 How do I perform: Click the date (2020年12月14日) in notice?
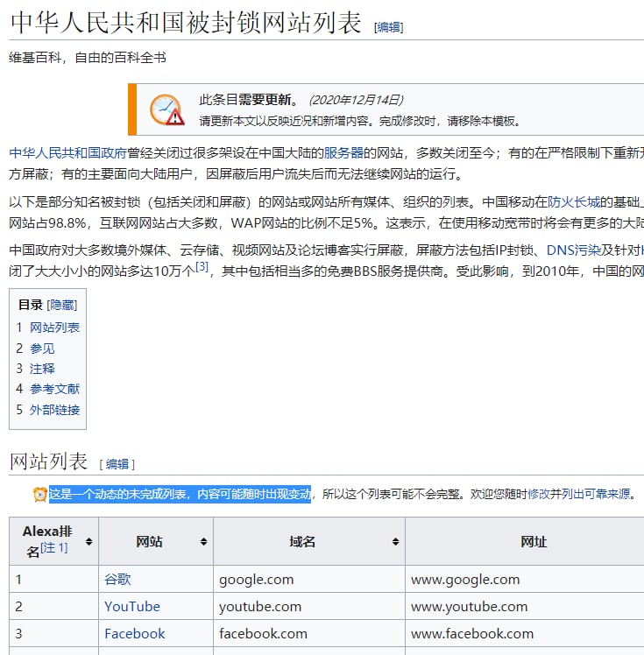coord(356,100)
